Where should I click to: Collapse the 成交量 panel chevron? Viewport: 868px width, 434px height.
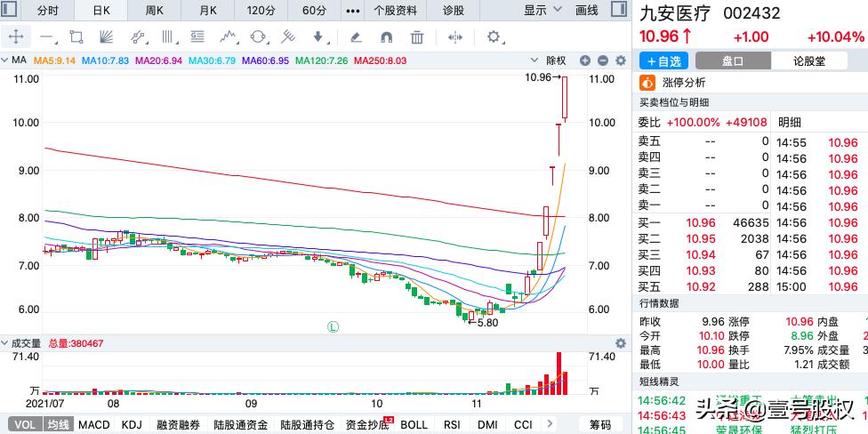click(x=5, y=343)
